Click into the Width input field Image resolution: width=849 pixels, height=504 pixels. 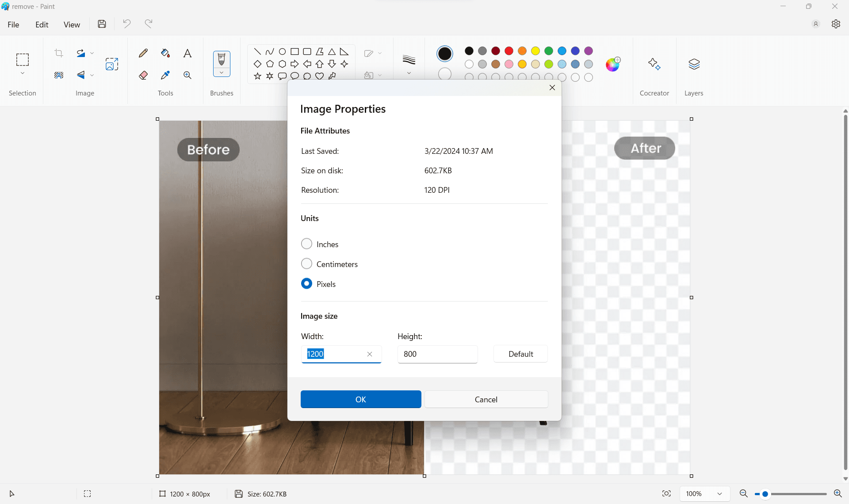(x=341, y=354)
